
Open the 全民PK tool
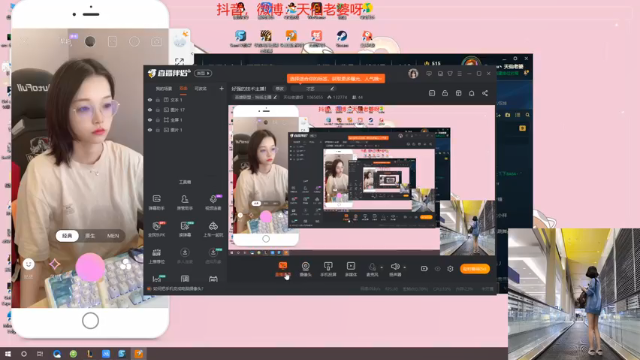(157, 229)
